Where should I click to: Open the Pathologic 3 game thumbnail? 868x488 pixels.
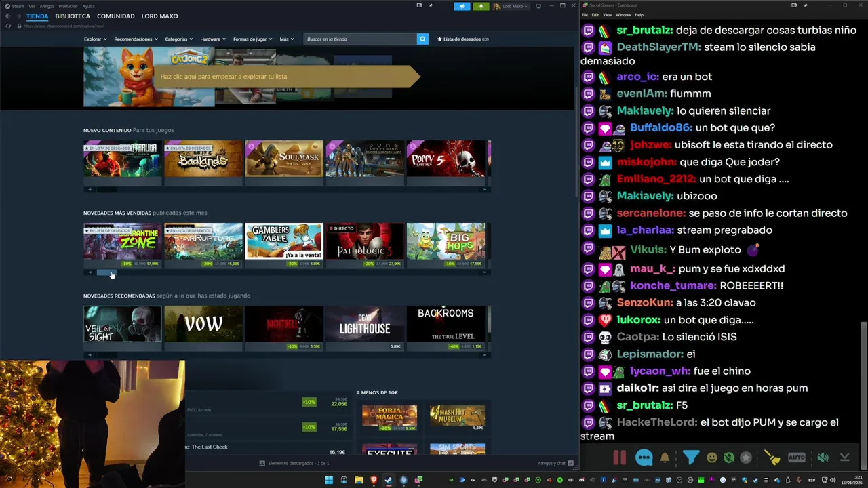point(365,241)
